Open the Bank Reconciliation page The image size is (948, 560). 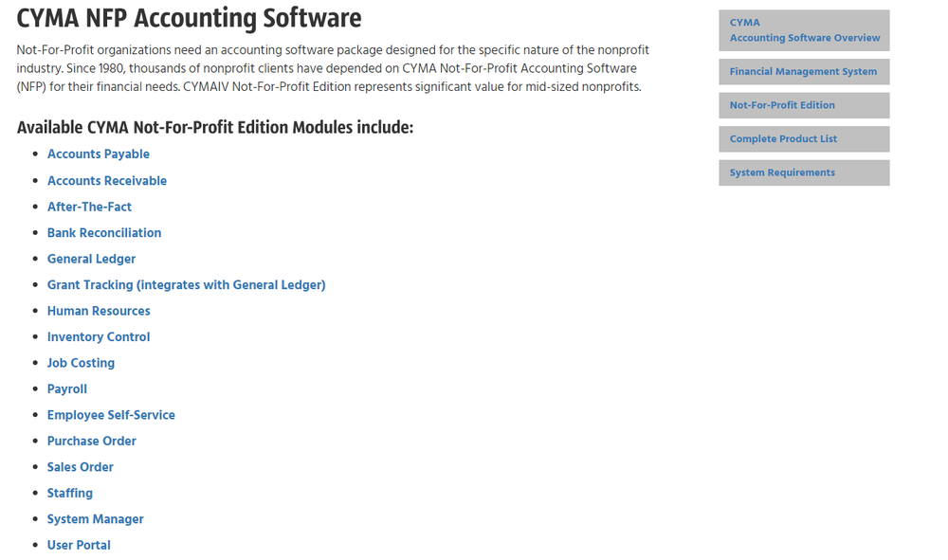[x=104, y=232]
